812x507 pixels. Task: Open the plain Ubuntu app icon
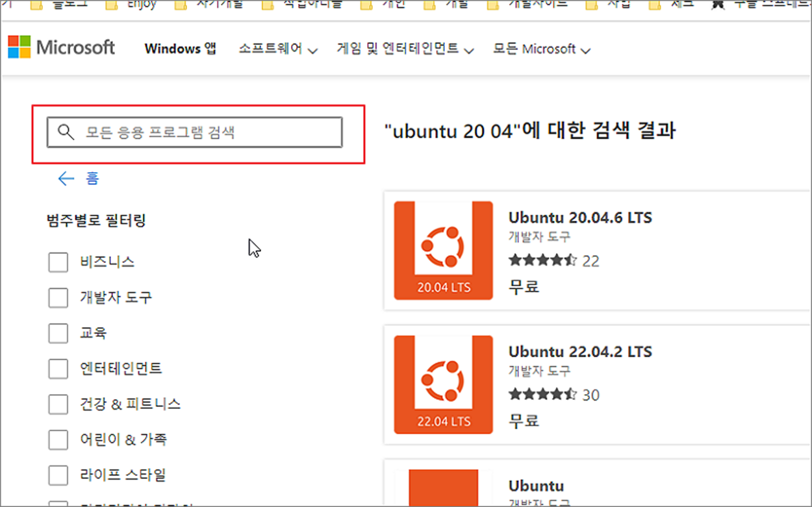pos(444,487)
